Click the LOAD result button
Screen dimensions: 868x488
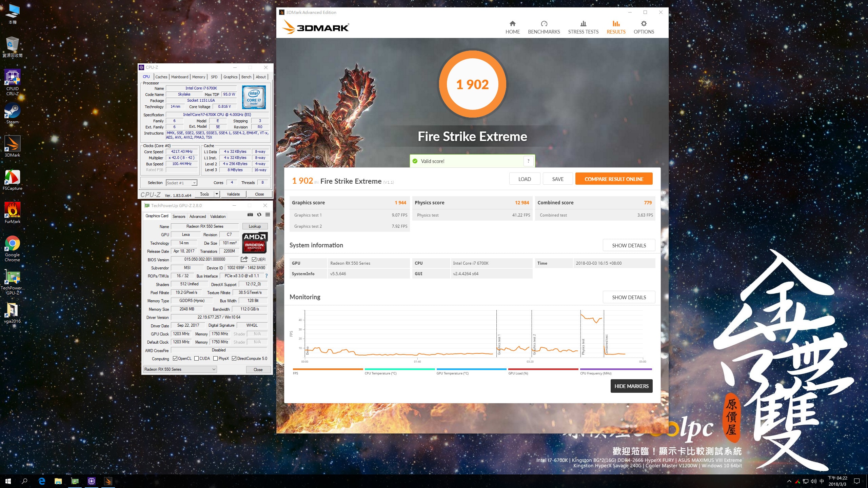525,179
